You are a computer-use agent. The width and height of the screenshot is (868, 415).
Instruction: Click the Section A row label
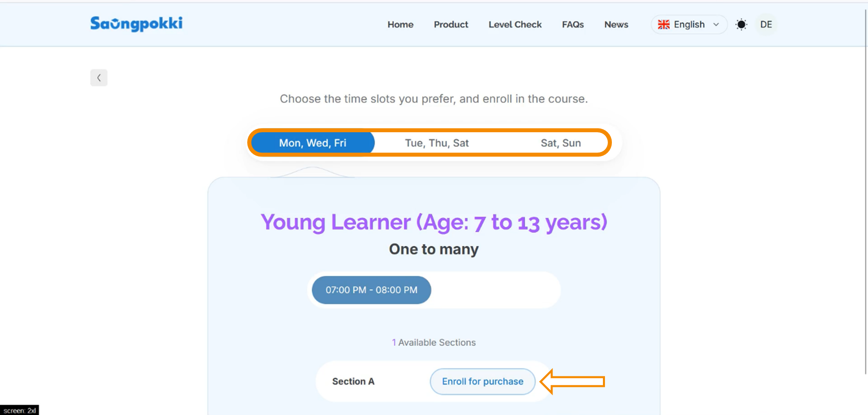[x=353, y=381]
